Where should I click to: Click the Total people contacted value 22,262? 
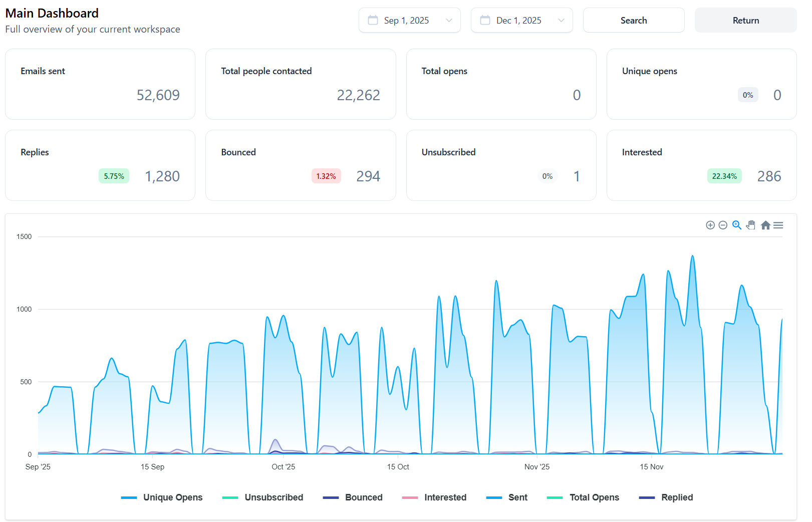[358, 95]
